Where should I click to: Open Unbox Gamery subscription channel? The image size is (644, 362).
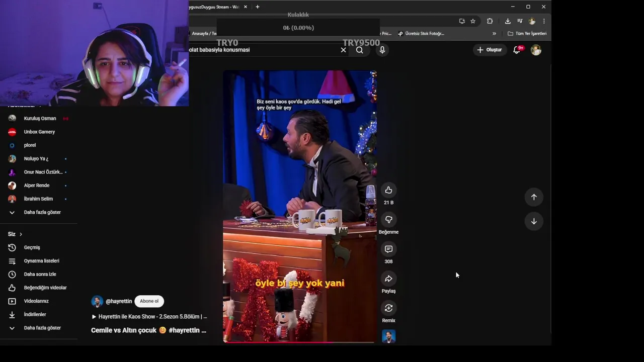pos(39,132)
